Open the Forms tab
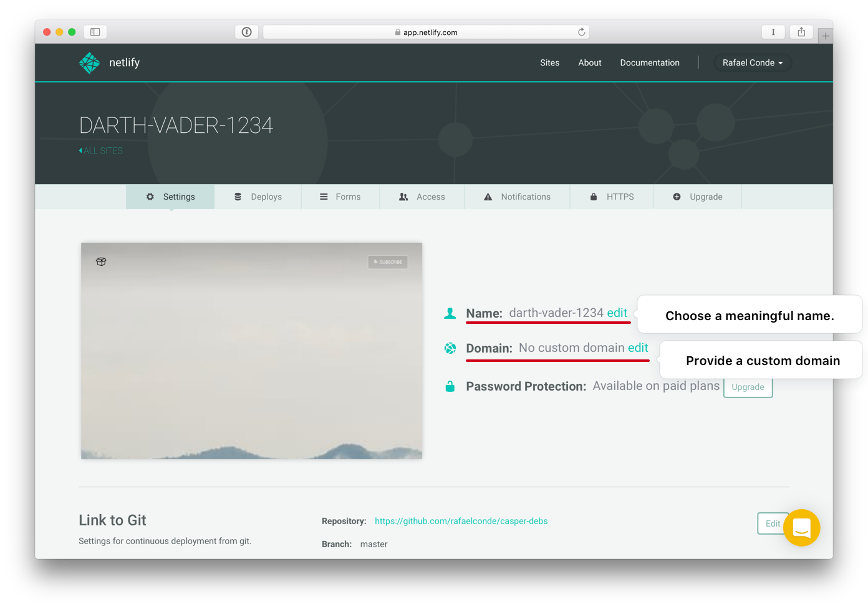 click(x=340, y=197)
